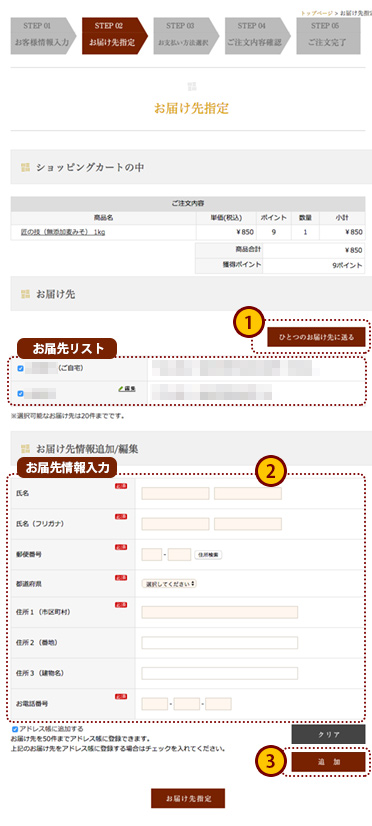Viewport: 372px width, 826px height.
Task: Click the ショッピングカートの中 section heading
Action: pyautogui.click(x=90, y=168)
